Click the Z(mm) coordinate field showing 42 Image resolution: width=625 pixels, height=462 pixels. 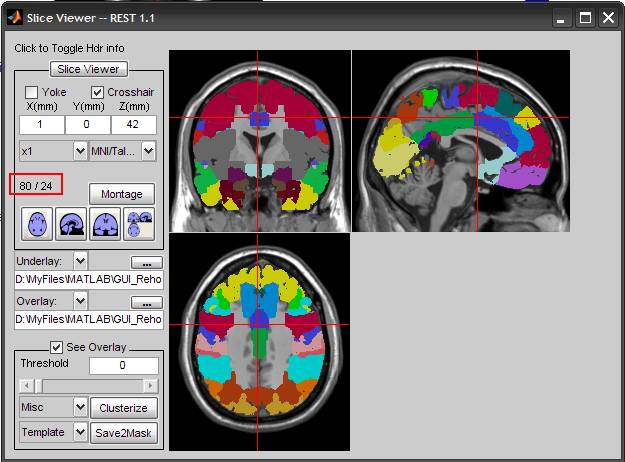click(134, 124)
